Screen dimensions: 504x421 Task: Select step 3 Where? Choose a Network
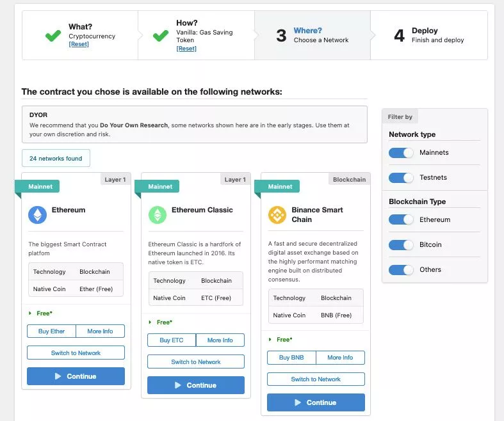point(313,35)
